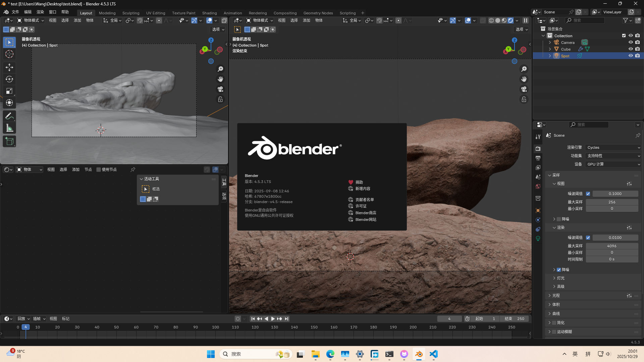
Task: Select the Annotate pencil tool
Action: [9, 116]
